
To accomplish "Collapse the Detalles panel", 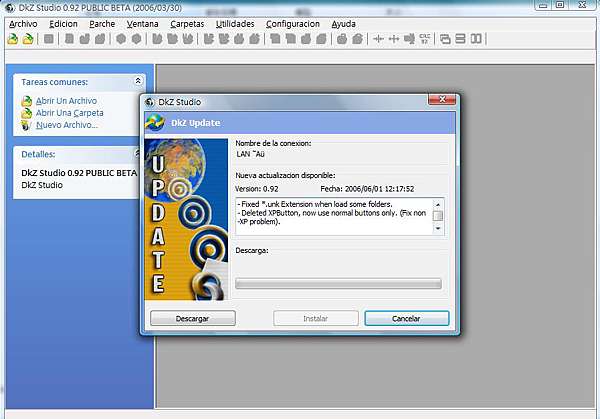I will pos(137,153).
